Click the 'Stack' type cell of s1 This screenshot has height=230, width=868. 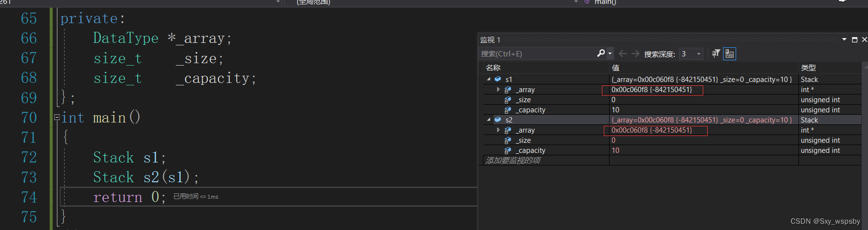click(810, 80)
